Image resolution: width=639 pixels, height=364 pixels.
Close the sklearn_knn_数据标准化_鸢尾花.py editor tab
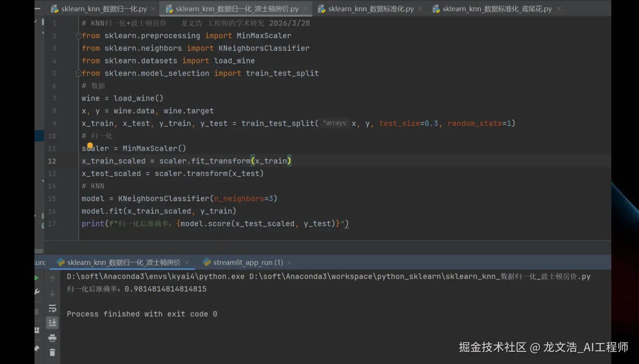click(x=559, y=9)
